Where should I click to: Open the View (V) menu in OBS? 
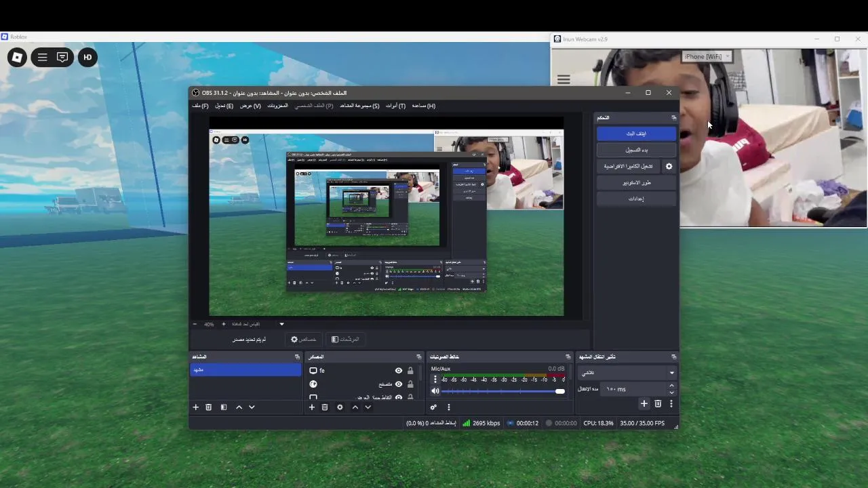click(250, 106)
